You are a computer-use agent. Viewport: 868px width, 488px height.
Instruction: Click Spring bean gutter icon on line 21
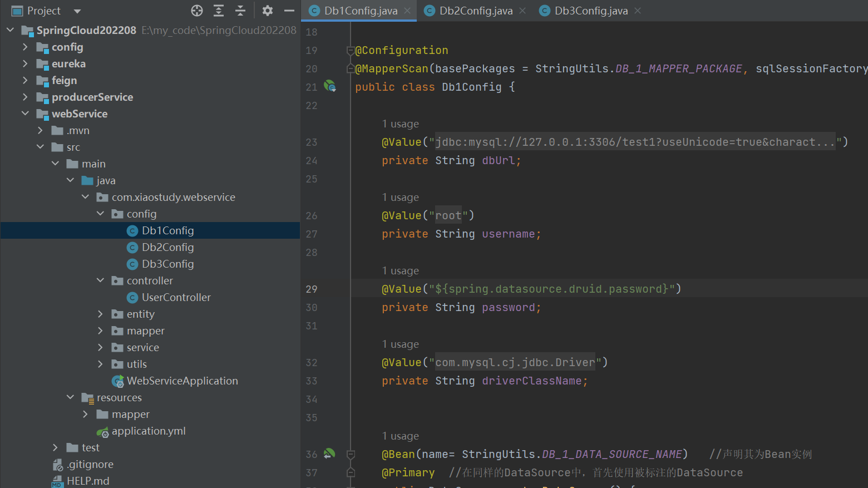[330, 86]
